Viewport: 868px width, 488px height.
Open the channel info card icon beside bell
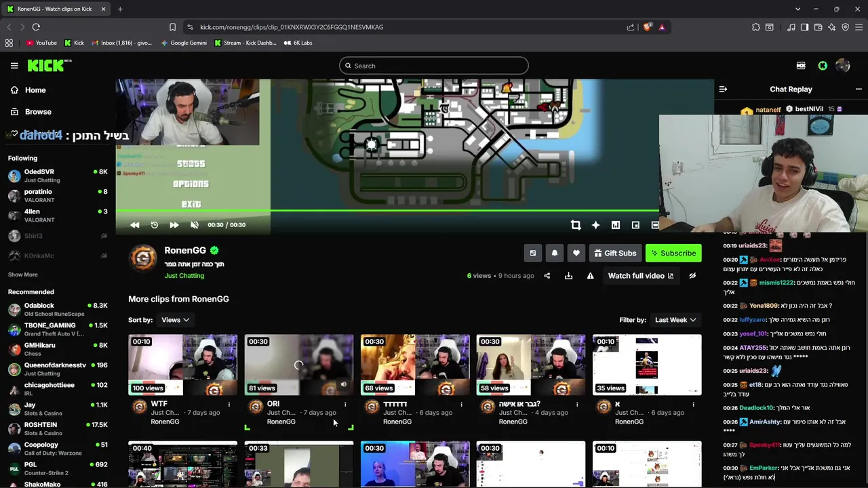pyautogui.click(x=532, y=253)
